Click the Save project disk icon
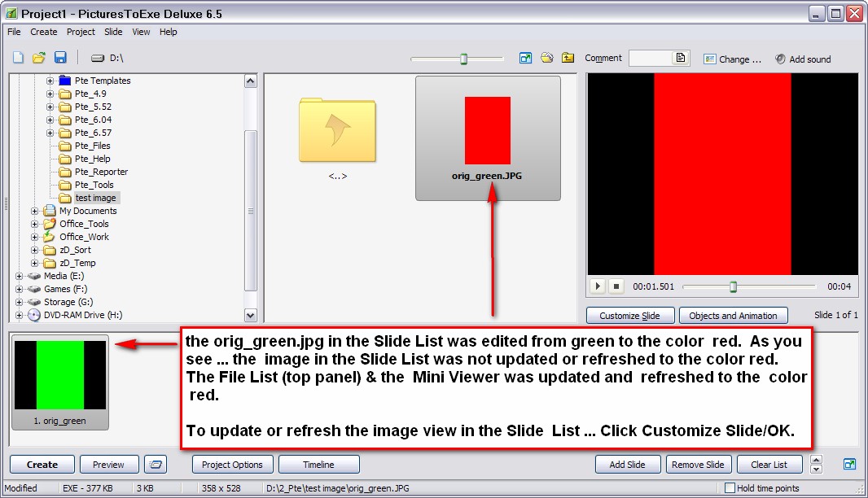This screenshot has width=868, height=498. pos(60,58)
